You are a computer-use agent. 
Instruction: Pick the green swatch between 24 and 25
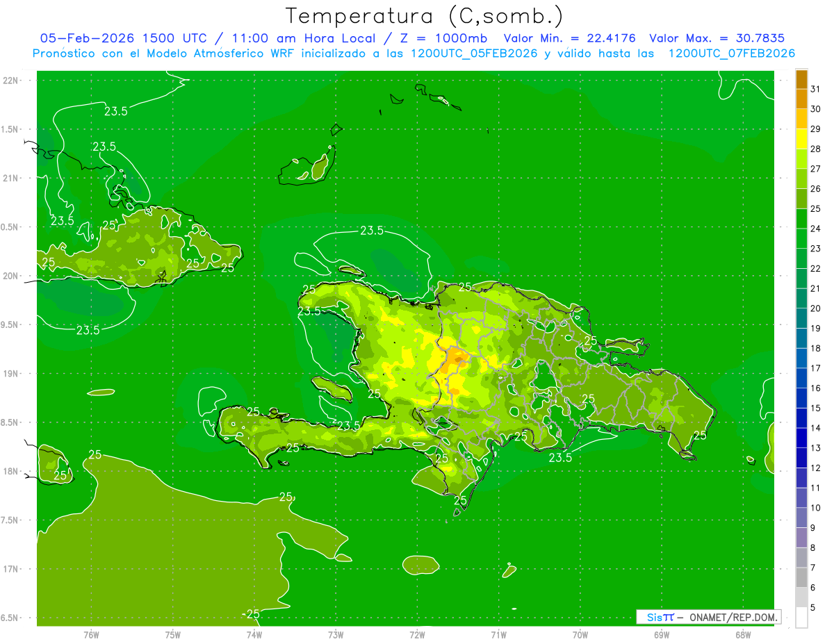point(801,219)
